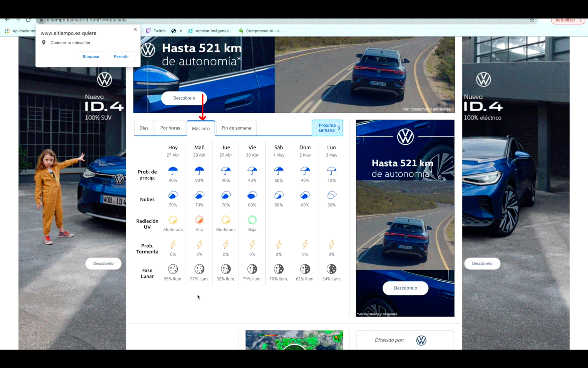Click the cloud cover icon for Viernes 30 Abr
Viewport: 588px width, 368px height.
click(252, 195)
